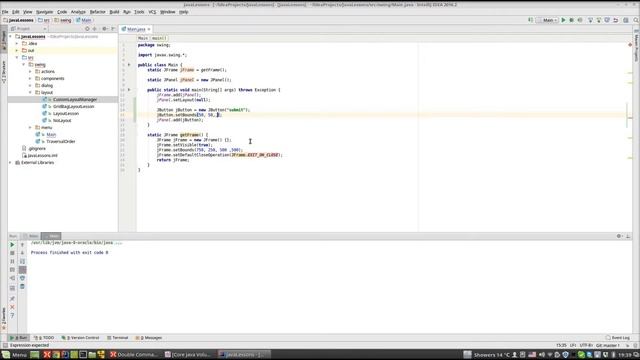Image resolution: width=640 pixels, height=360 pixels.
Task: Click the red error indicator atop editor scrollbar
Action: pyautogui.click(x=630, y=44)
